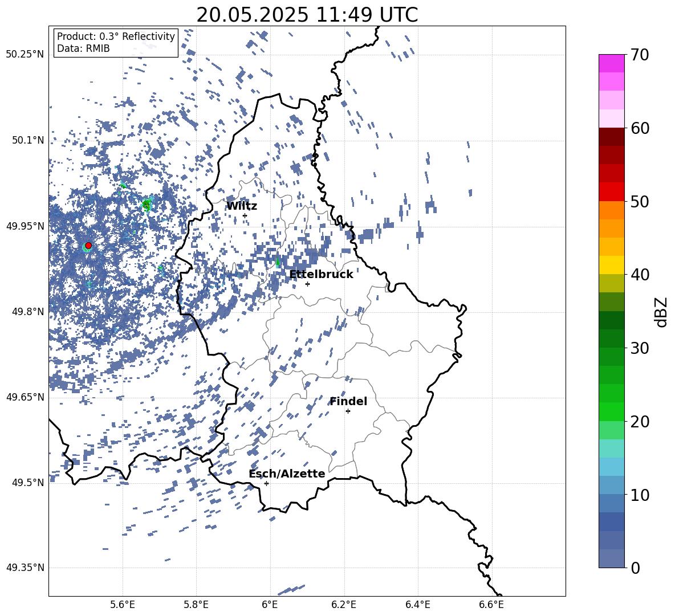Click the Ettelbruck station cross marker
Image resolution: width=675 pixels, height=616 pixels.
[x=307, y=284]
